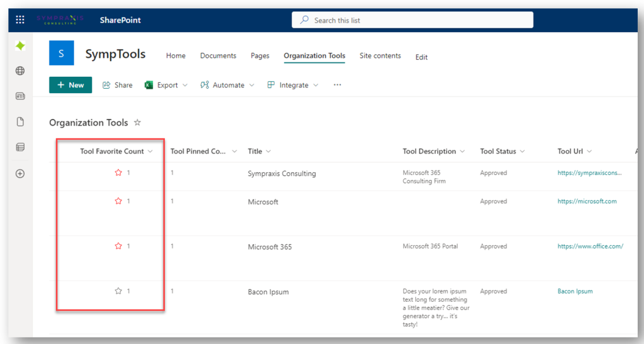Open Tool Favorite Count column menu
The height and width of the screenshot is (344, 644).
pos(150,151)
